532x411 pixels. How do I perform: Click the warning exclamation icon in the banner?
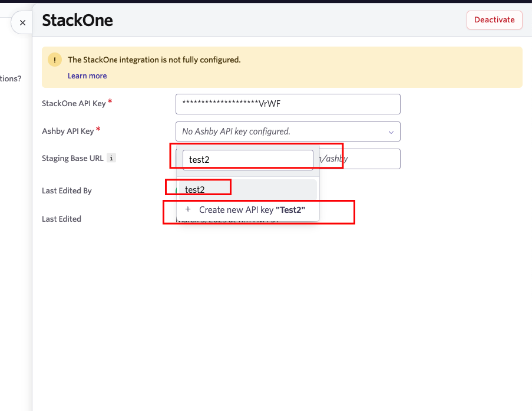tap(54, 60)
